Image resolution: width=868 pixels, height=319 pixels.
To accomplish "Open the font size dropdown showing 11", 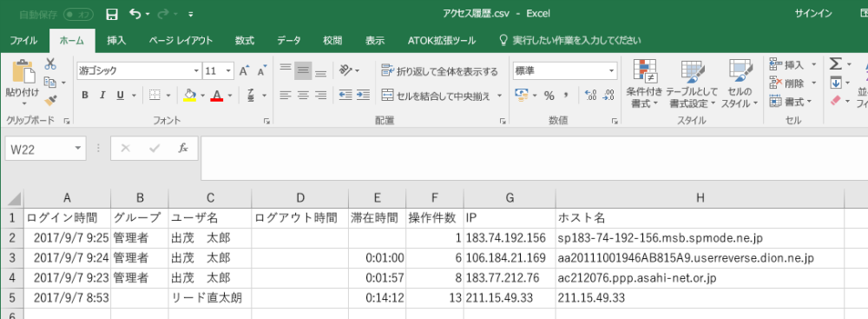I will pyautogui.click(x=228, y=71).
